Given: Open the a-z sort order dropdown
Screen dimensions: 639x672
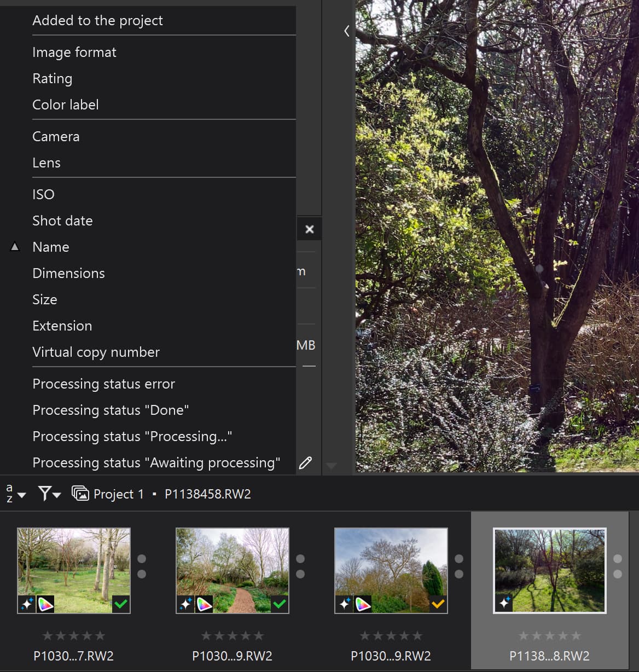Looking at the screenshot, I should 15,494.
